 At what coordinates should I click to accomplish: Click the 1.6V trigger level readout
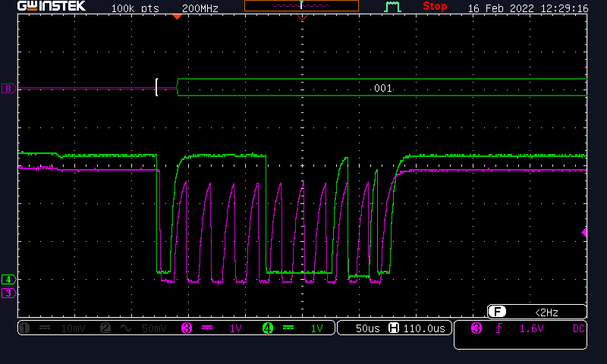tap(531, 329)
